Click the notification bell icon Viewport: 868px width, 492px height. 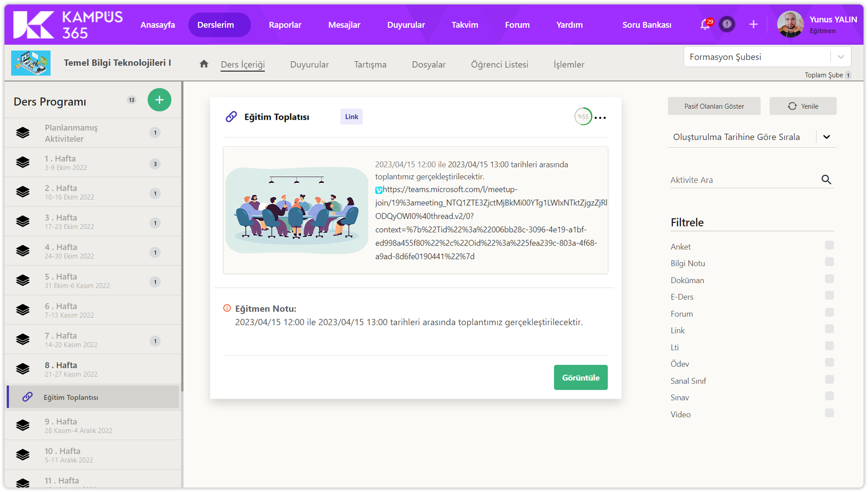(x=705, y=25)
